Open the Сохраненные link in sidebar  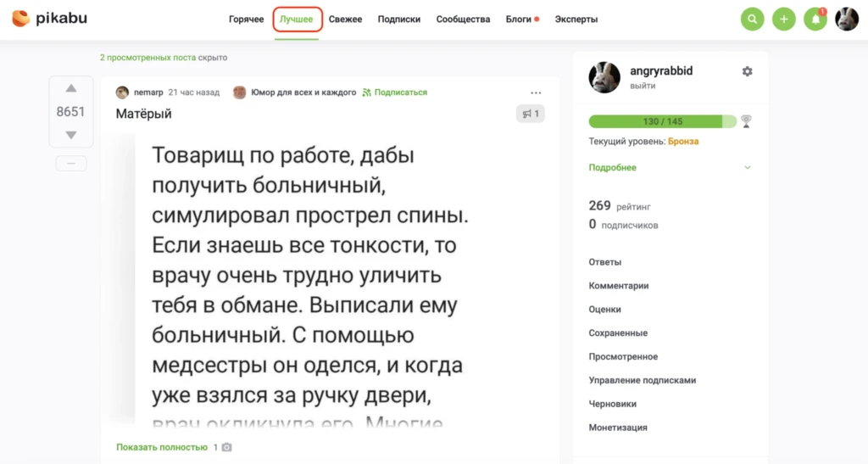[618, 333]
